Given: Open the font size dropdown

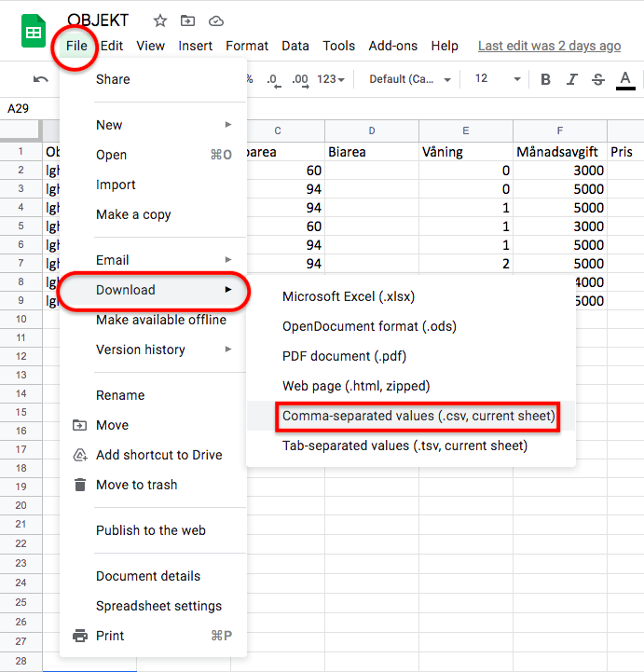Looking at the screenshot, I should (493, 79).
